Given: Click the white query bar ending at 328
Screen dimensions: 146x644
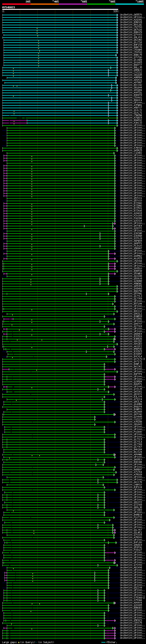Looking at the screenshot, I should point(60,10).
